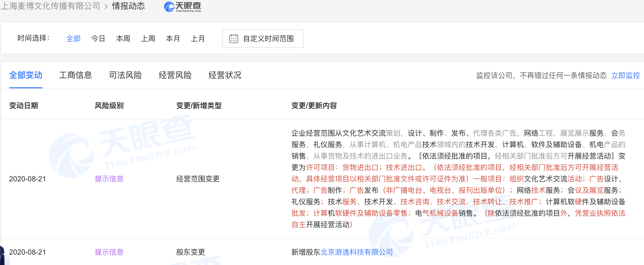Click the 变更/新增类型 column header

pos(199,105)
